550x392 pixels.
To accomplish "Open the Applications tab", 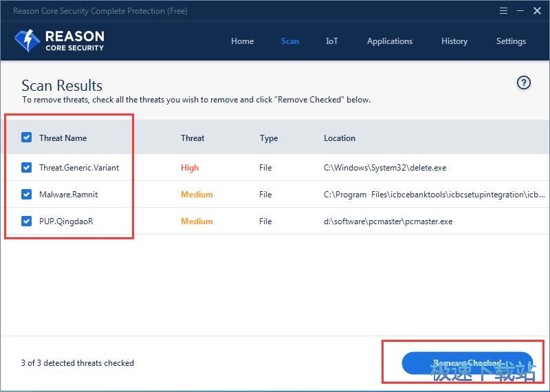I will click(389, 41).
